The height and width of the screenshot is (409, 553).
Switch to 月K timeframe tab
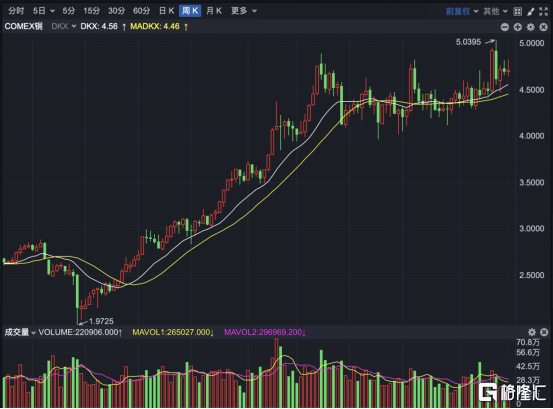click(x=214, y=11)
